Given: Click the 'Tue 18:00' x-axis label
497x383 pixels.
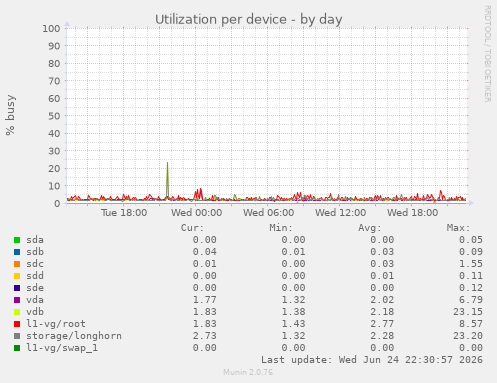Looking at the screenshot, I should point(124,213).
